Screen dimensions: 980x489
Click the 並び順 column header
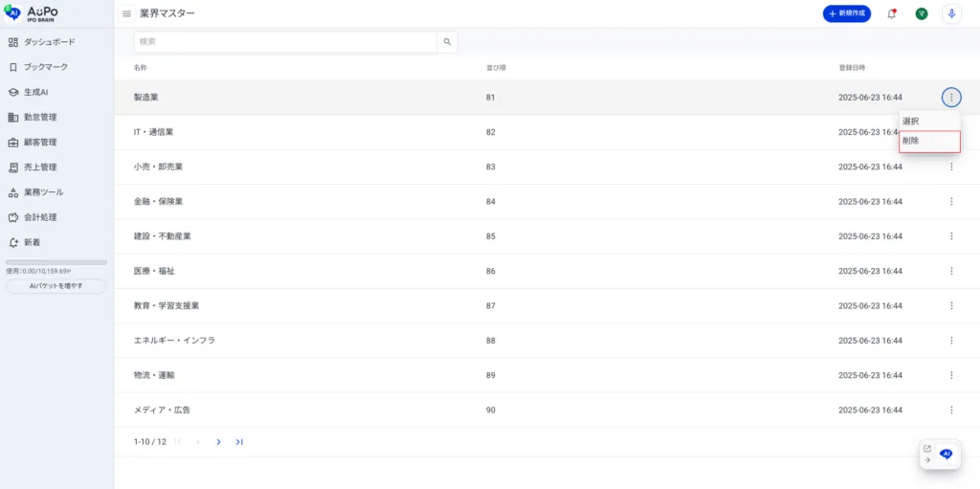496,67
